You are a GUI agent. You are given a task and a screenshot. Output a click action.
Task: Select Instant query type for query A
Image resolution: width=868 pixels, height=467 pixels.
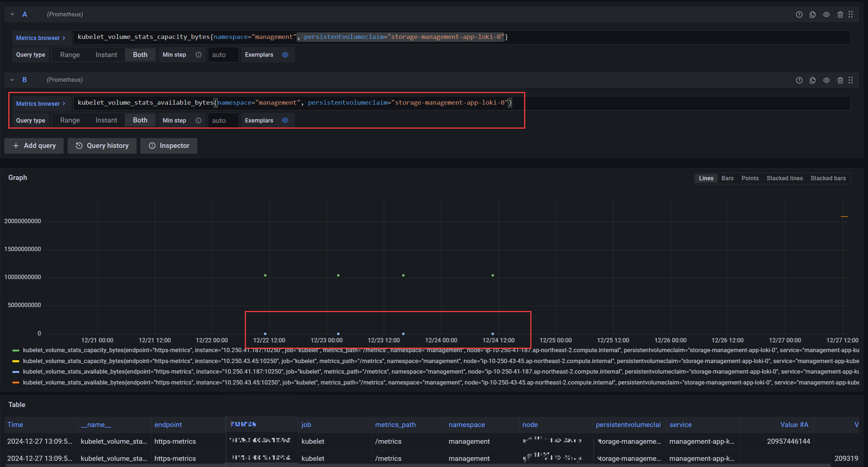pyautogui.click(x=106, y=55)
